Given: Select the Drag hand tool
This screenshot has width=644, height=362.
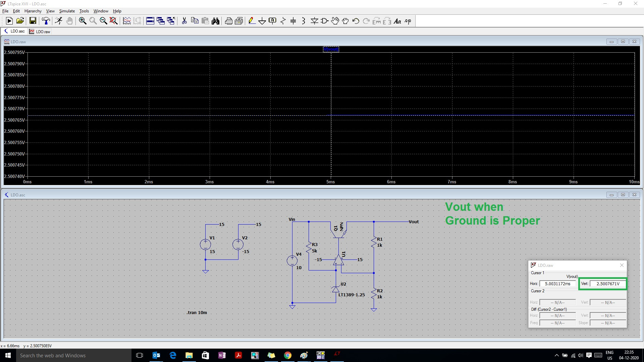Looking at the screenshot, I should [x=345, y=21].
